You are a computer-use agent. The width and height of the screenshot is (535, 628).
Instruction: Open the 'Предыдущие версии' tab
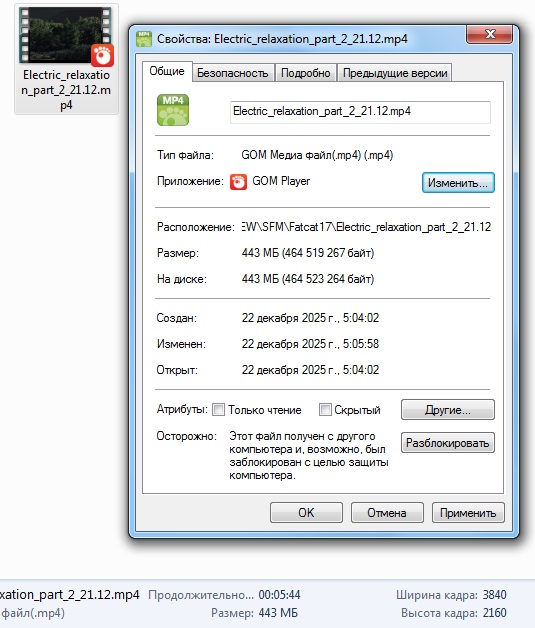click(395, 73)
